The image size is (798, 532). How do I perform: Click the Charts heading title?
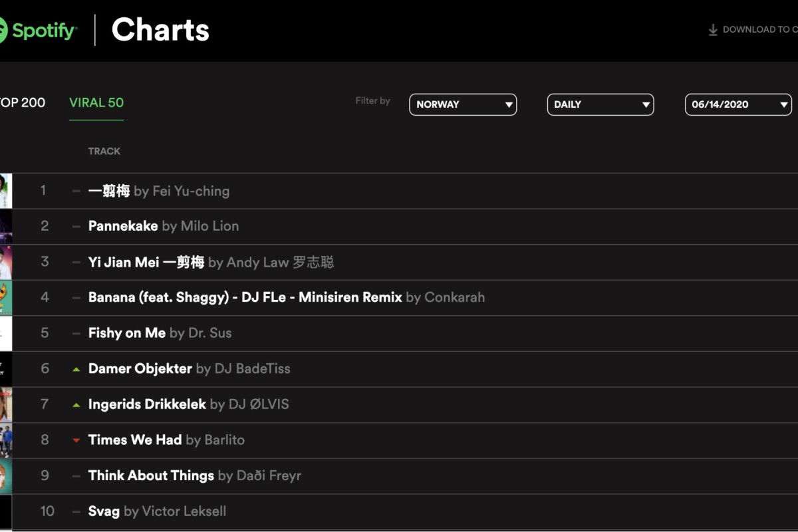[x=160, y=30]
